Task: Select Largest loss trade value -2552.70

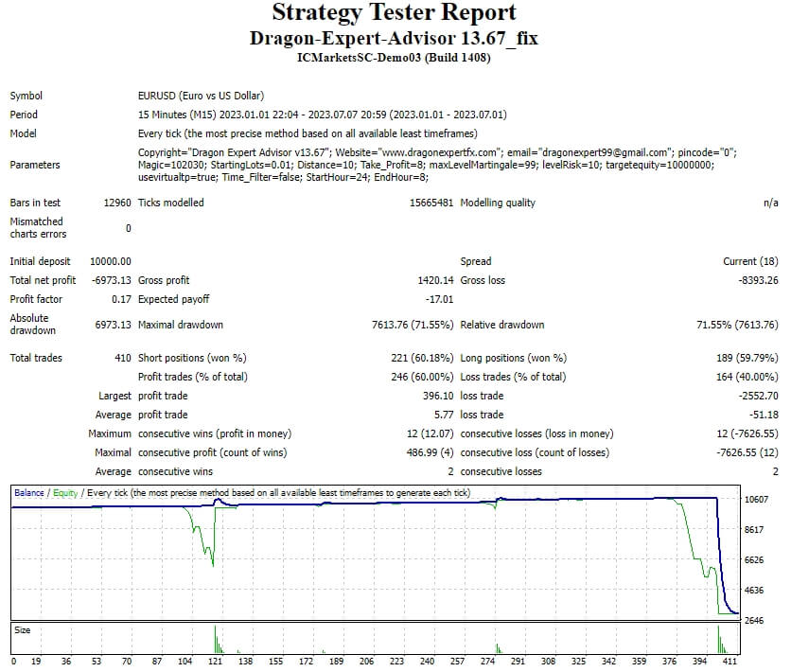Action: click(x=759, y=396)
